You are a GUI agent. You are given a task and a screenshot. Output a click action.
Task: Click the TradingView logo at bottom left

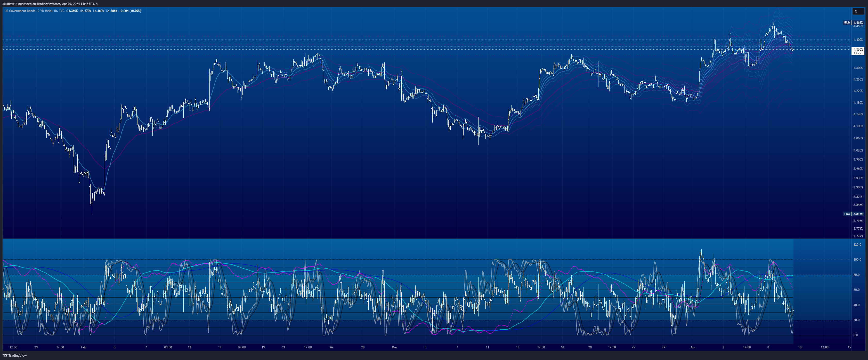[15, 355]
